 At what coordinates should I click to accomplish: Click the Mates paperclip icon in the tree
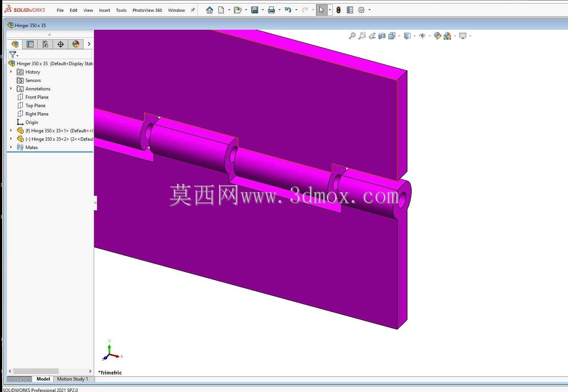coord(20,147)
